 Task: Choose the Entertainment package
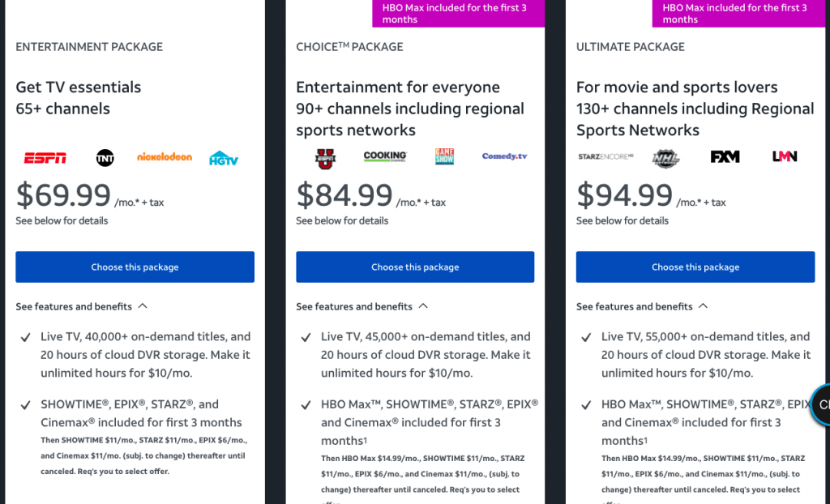135,267
